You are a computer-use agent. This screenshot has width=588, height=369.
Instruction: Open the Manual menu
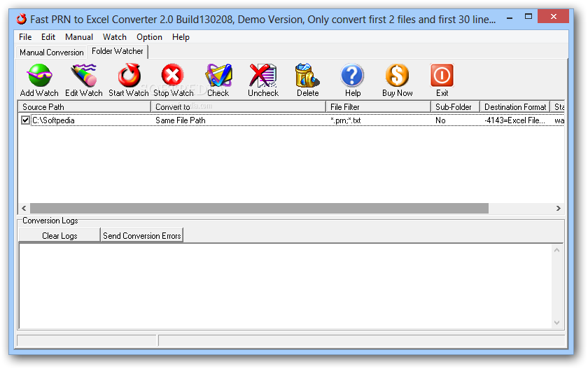pos(78,36)
